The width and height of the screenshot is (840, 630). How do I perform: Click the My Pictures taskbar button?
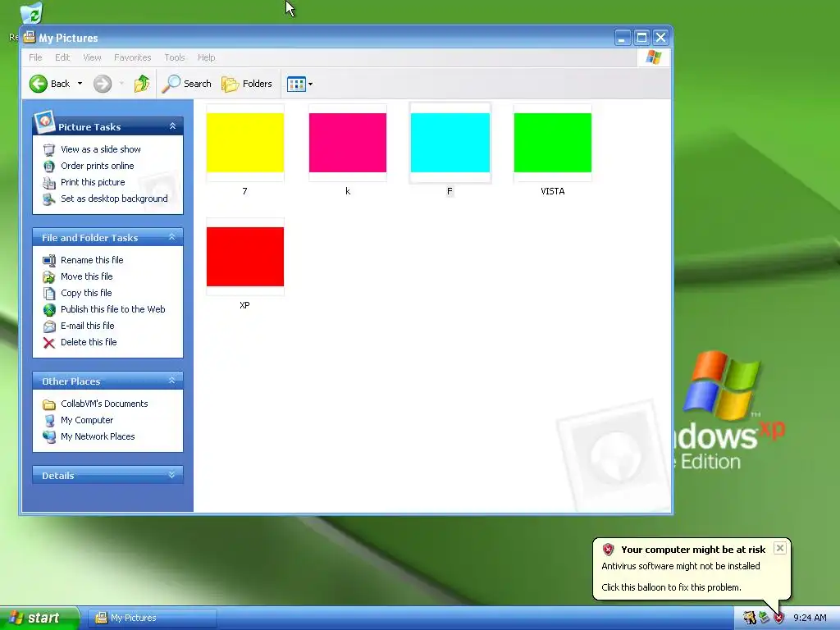[152, 619]
